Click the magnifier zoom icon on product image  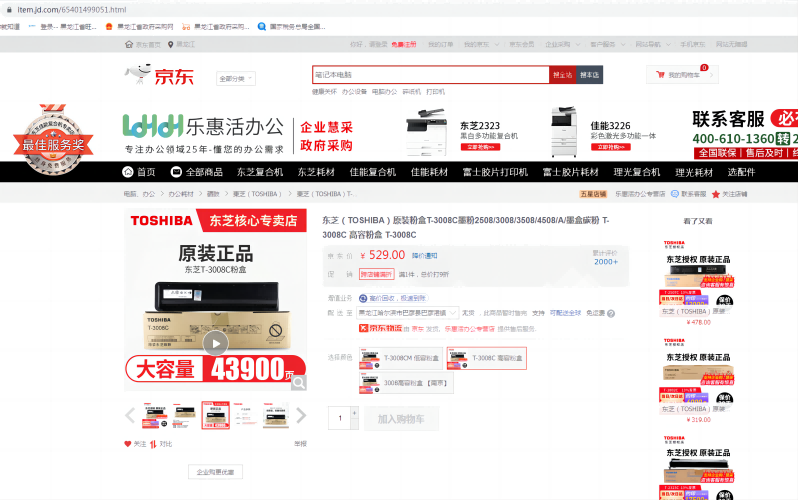point(299,382)
